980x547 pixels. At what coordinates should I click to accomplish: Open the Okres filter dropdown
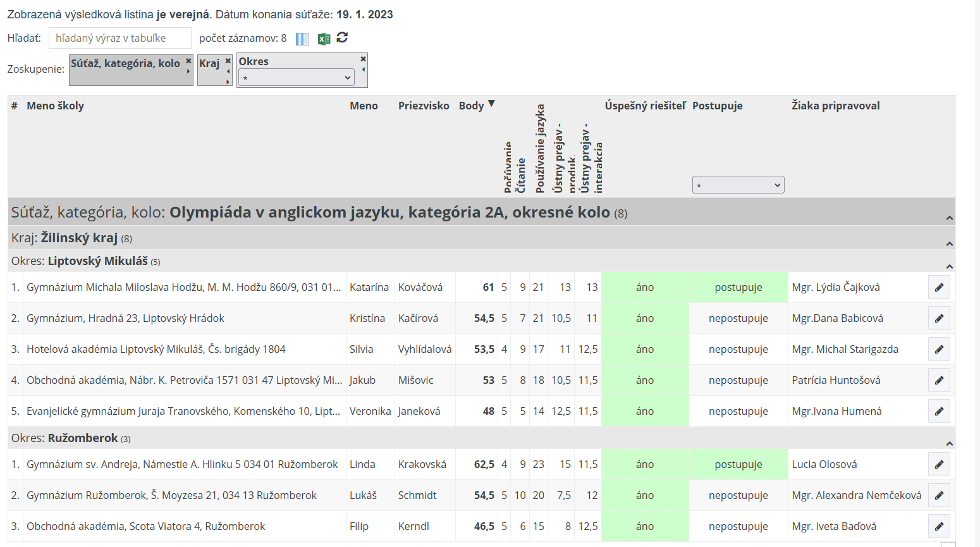(x=296, y=78)
